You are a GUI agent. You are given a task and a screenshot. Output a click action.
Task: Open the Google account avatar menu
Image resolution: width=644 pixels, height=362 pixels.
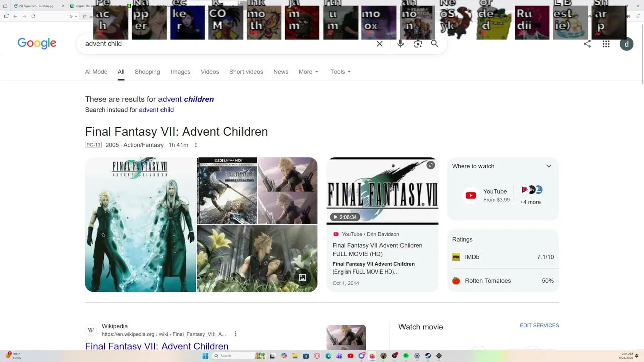(x=626, y=44)
